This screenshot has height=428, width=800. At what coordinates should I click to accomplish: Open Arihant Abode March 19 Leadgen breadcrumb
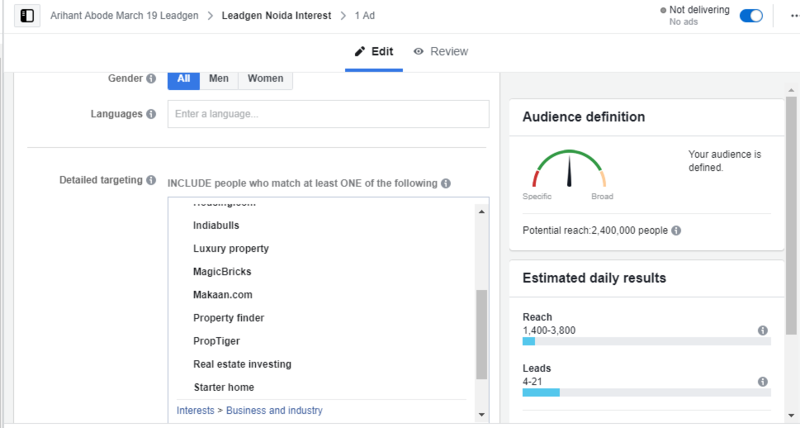[x=124, y=16]
